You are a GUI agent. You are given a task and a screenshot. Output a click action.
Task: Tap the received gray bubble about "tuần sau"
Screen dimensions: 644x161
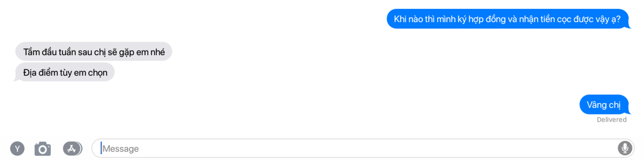tap(94, 52)
